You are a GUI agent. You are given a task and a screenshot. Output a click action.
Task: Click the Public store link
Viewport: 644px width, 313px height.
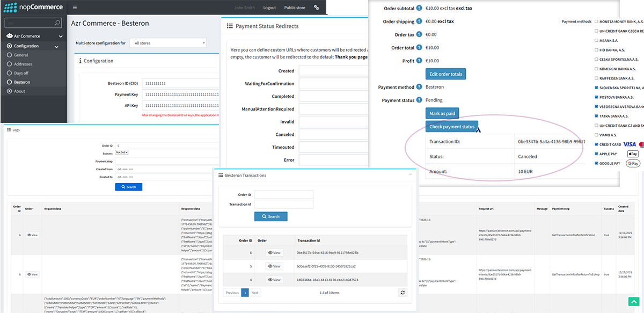(x=294, y=8)
